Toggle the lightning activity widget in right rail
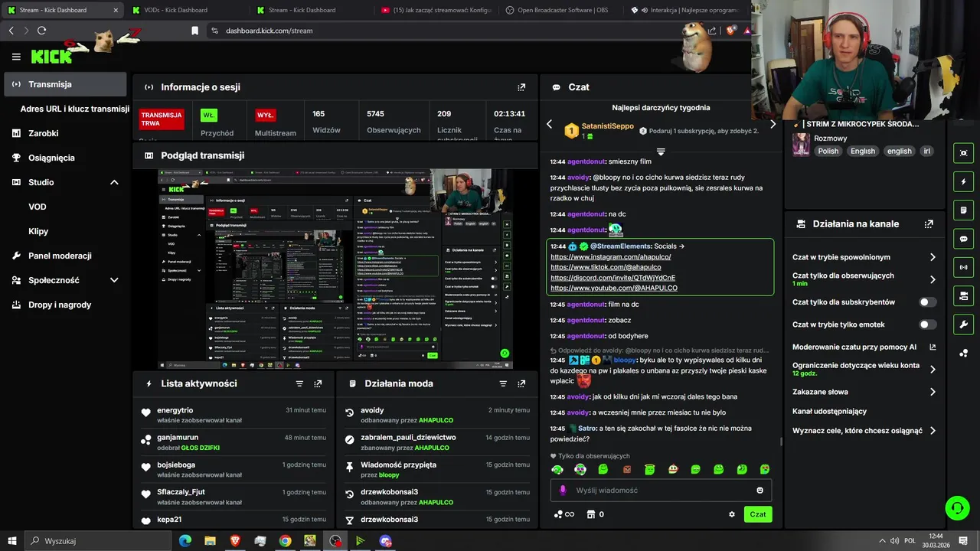This screenshot has width=980, height=551. pyautogui.click(x=963, y=181)
